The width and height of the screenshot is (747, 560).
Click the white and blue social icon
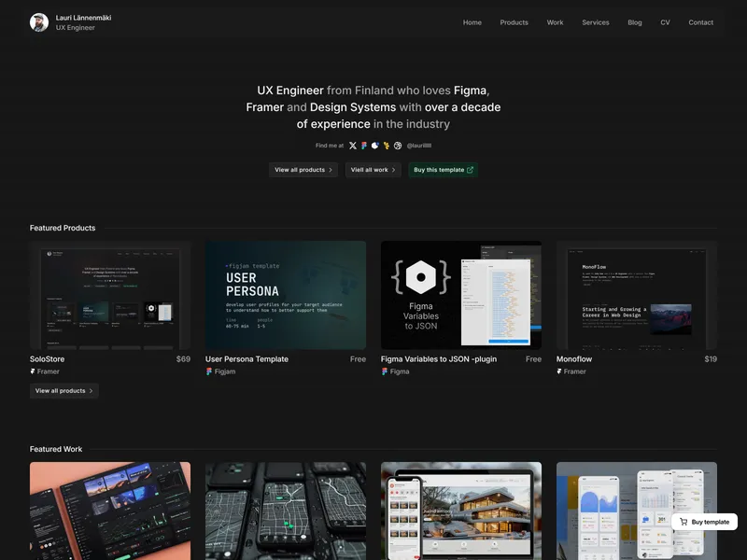pyautogui.click(x=375, y=146)
